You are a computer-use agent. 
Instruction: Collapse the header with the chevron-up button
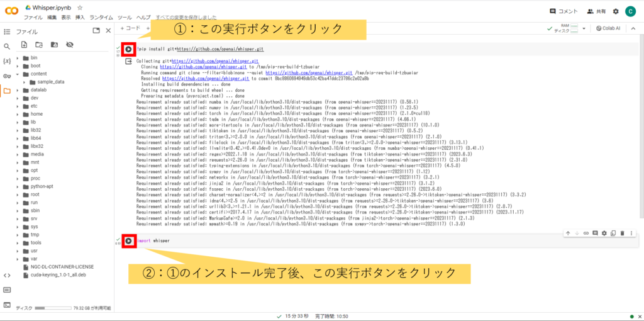tap(634, 28)
